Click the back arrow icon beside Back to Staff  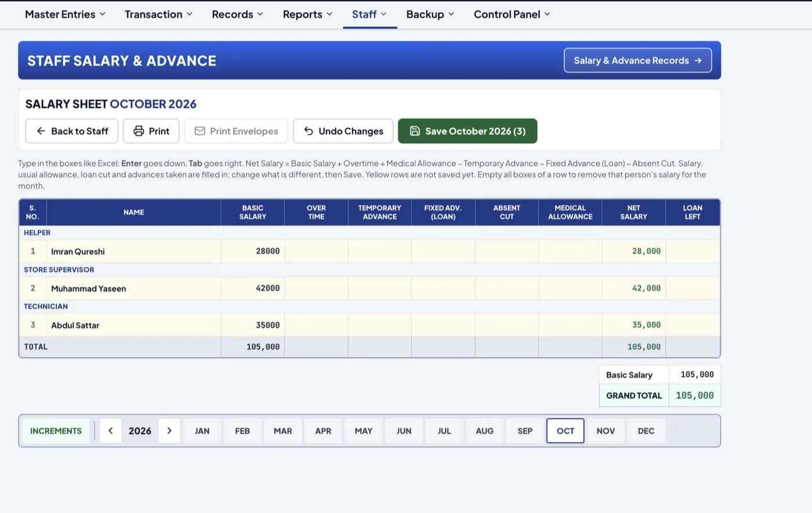41,131
